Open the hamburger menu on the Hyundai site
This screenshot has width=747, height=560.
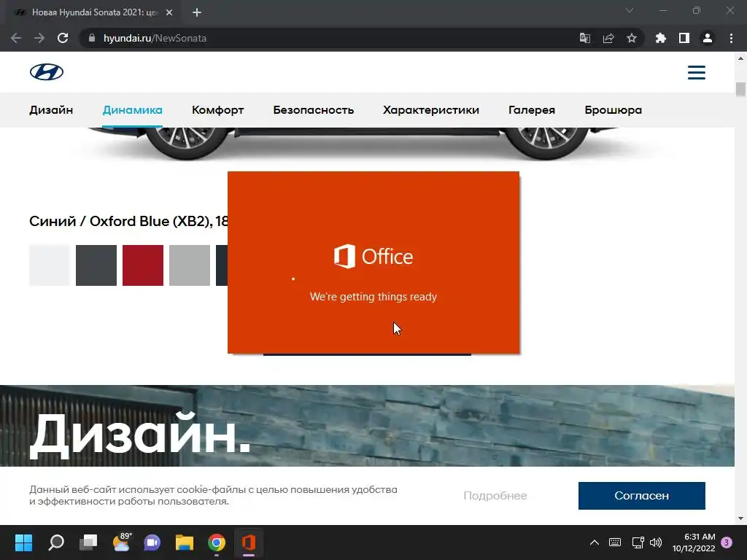pyautogui.click(x=696, y=72)
